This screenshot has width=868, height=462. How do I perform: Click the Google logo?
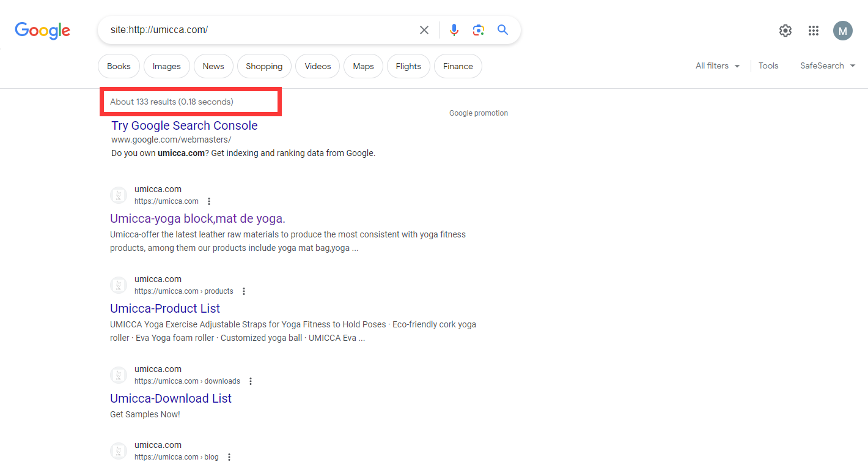pyautogui.click(x=42, y=30)
